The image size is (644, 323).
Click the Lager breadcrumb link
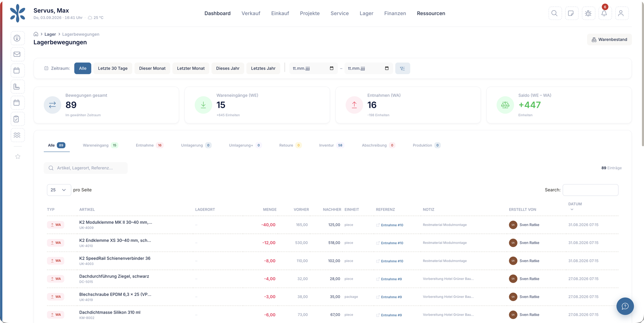[50, 34]
